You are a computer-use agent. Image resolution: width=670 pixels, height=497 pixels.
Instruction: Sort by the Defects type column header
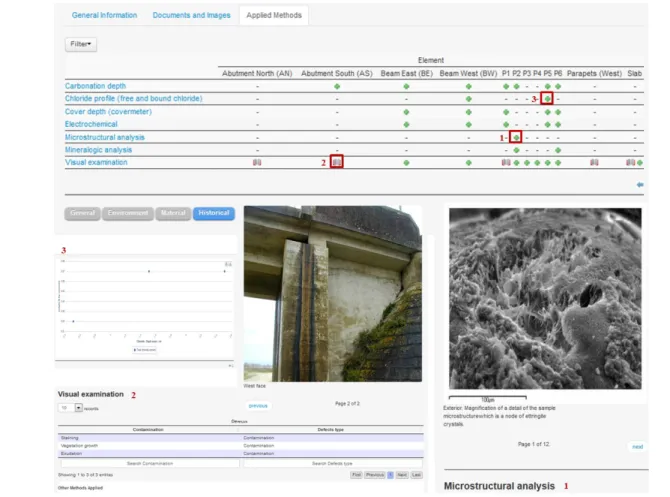[x=331, y=429]
